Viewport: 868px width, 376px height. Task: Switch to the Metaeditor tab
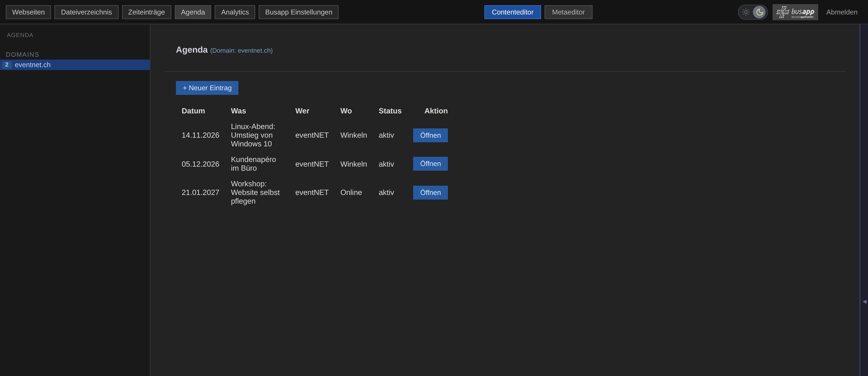tap(568, 12)
